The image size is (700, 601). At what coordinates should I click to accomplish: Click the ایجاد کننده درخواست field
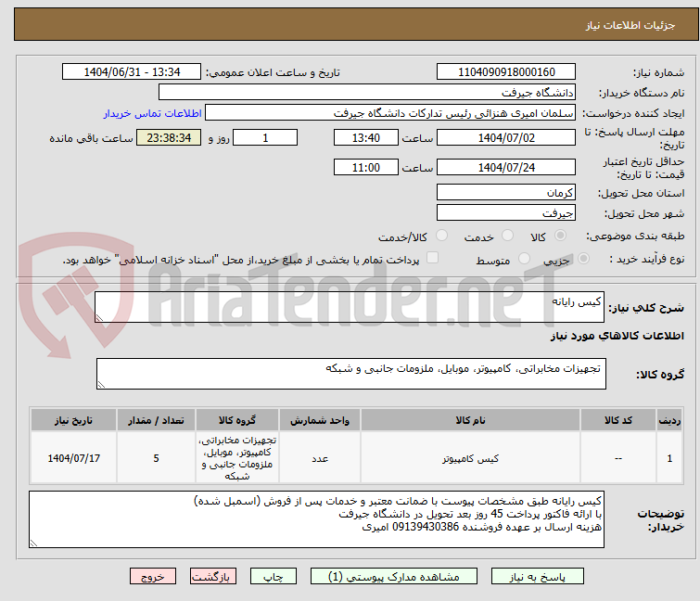click(x=390, y=113)
